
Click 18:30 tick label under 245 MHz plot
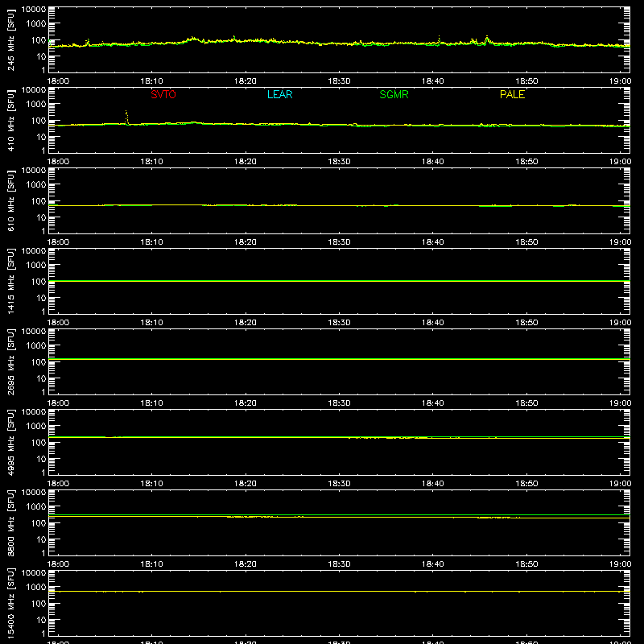click(x=339, y=81)
